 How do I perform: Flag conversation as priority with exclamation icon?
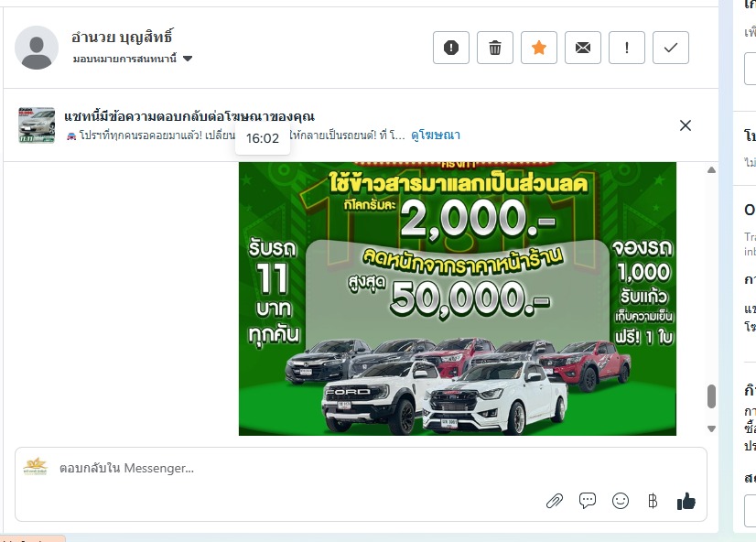(626, 48)
